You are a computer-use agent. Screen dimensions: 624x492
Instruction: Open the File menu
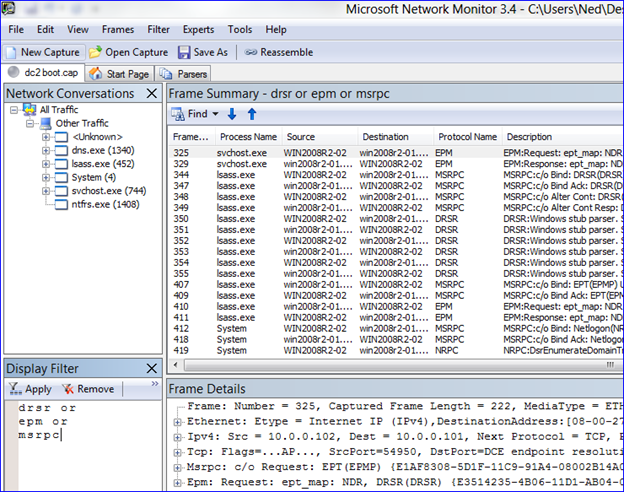[x=16, y=29]
